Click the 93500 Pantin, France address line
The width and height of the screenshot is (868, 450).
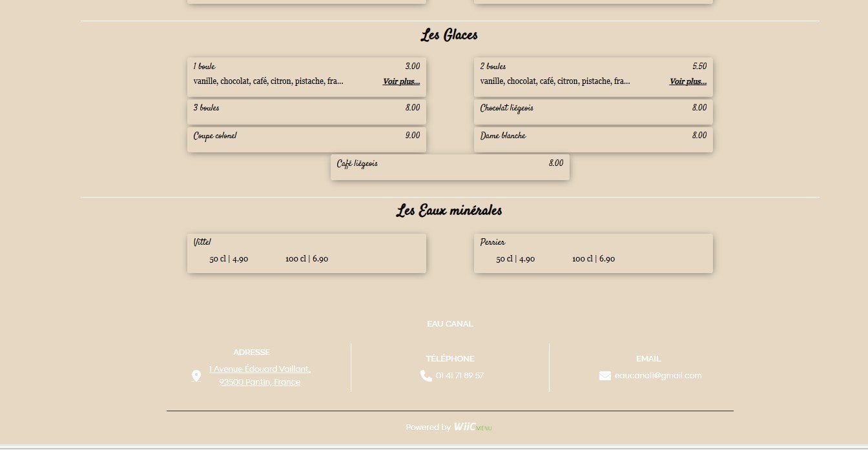pos(260,382)
